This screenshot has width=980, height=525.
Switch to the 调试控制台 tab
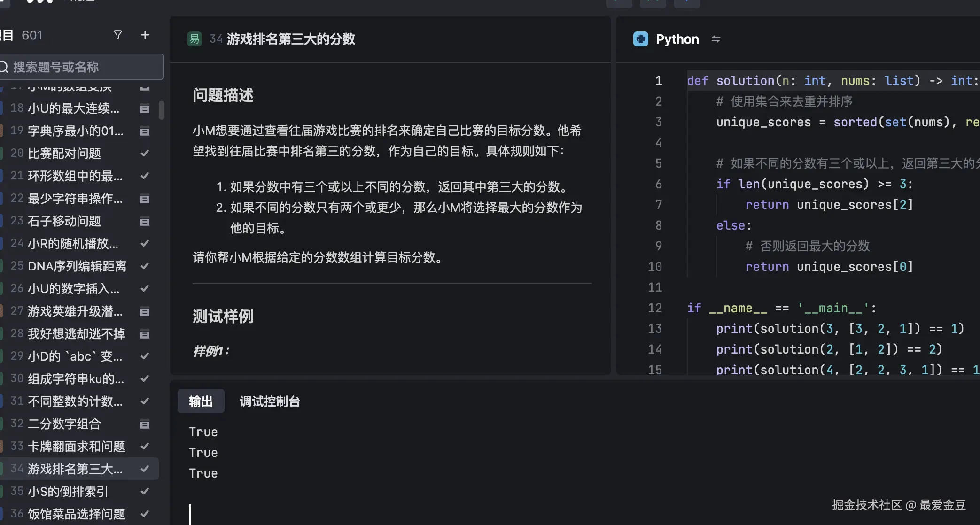[269, 401]
